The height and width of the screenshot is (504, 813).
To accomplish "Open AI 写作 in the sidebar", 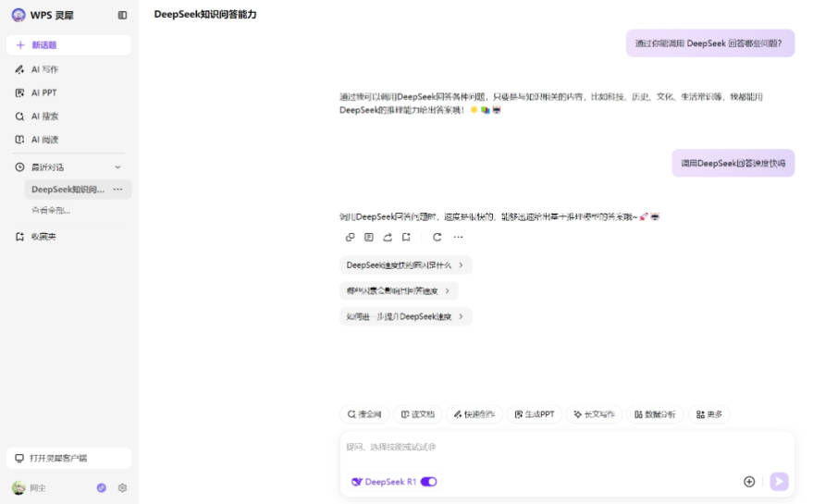I will tap(68, 69).
